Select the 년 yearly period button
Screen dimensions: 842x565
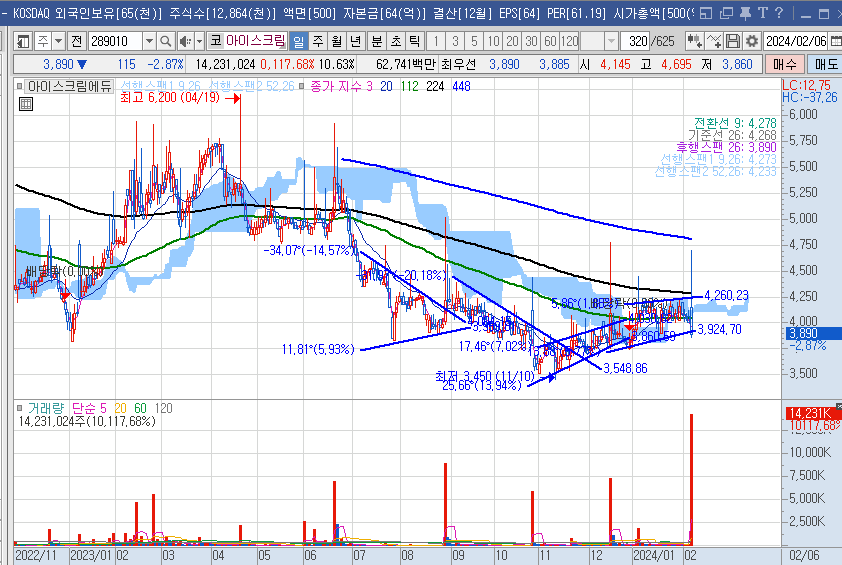355,41
